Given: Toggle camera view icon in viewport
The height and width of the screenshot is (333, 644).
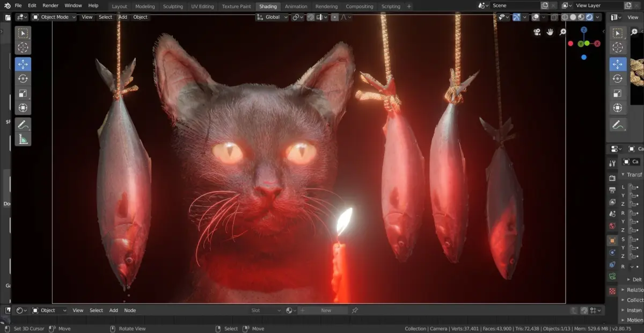Looking at the screenshot, I should [x=537, y=32].
